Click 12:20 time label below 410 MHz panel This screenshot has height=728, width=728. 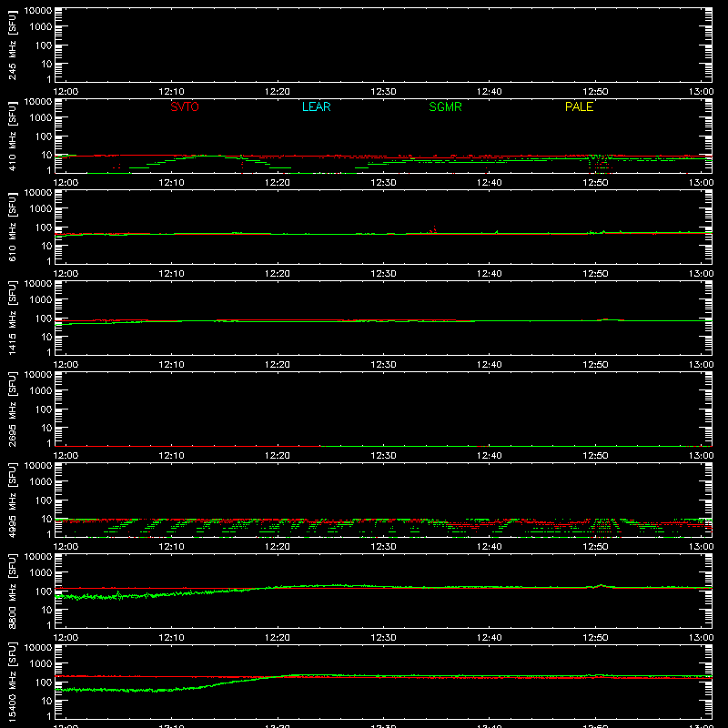pos(278,183)
